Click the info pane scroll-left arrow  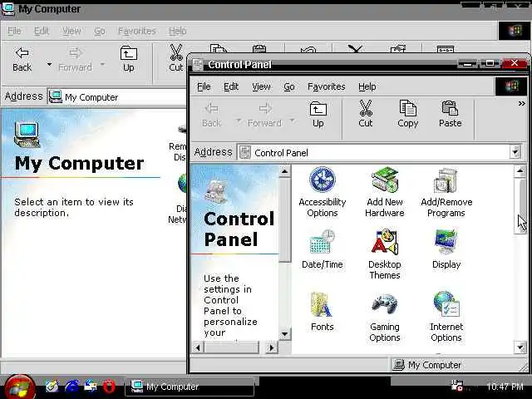pyautogui.click(x=198, y=347)
